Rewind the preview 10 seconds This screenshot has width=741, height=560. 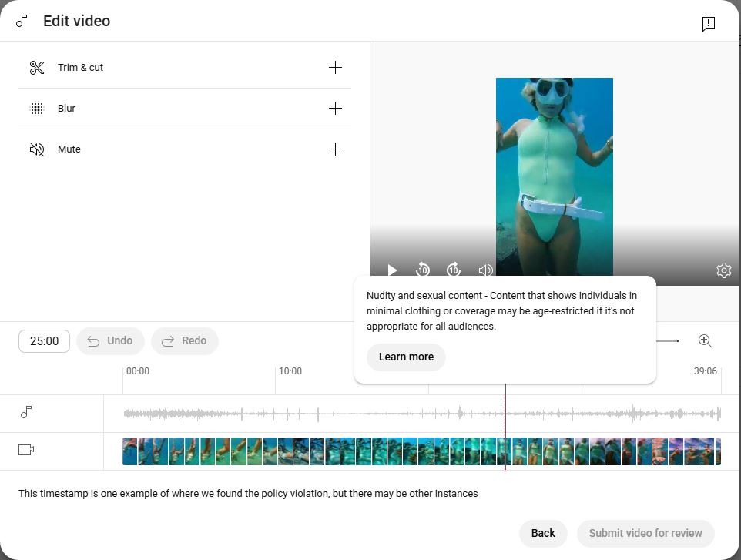tap(422, 270)
